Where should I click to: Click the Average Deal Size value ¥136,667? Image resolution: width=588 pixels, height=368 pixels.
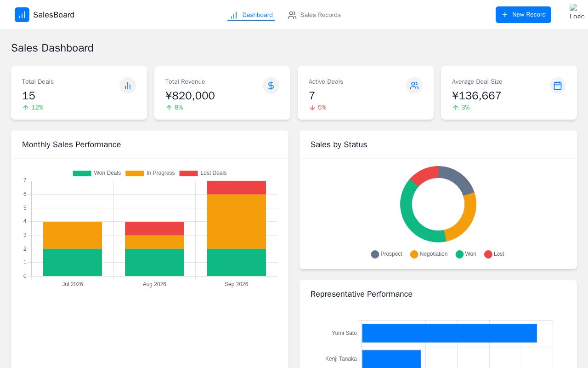click(477, 96)
